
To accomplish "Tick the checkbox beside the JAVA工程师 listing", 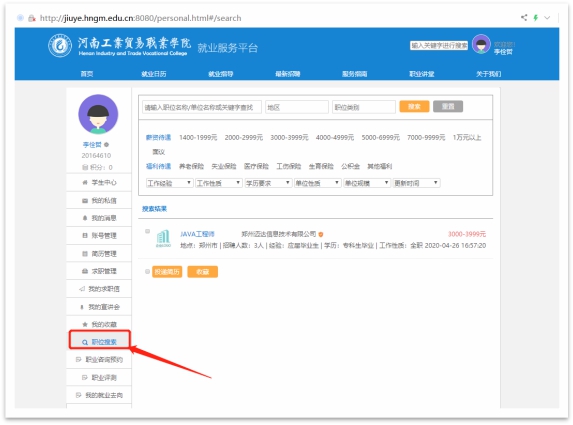I will tap(147, 231).
